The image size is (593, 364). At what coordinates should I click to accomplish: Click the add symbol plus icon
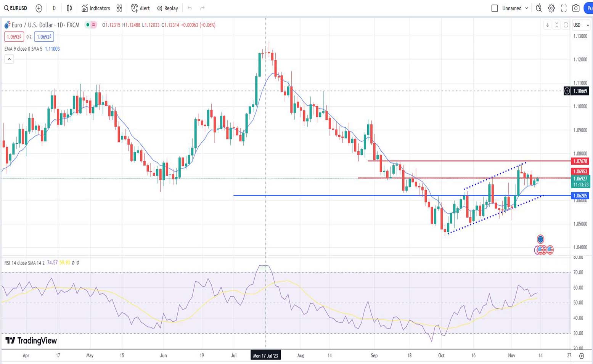click(x=39, y=8)
